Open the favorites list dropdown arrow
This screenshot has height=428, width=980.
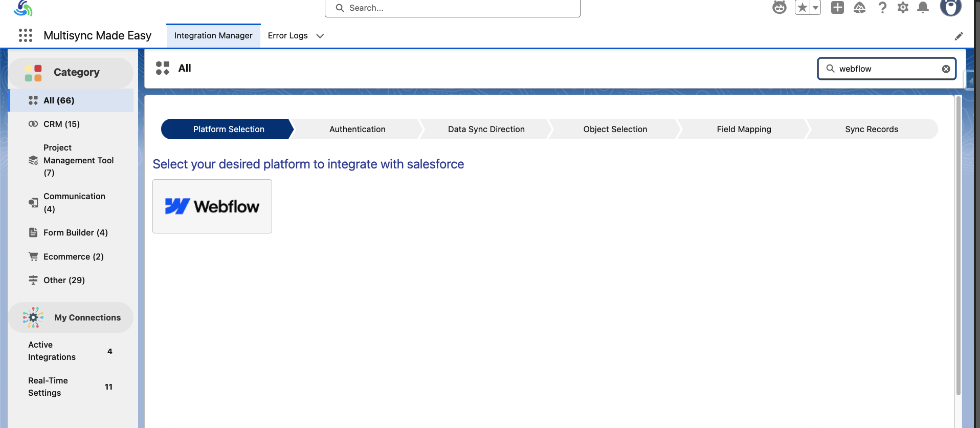coord(816,8)
